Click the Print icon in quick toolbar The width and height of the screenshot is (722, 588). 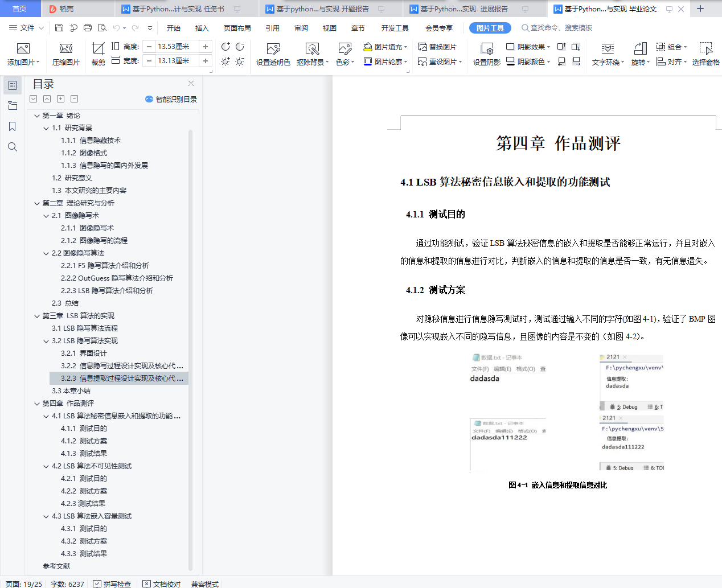[88, 28]
